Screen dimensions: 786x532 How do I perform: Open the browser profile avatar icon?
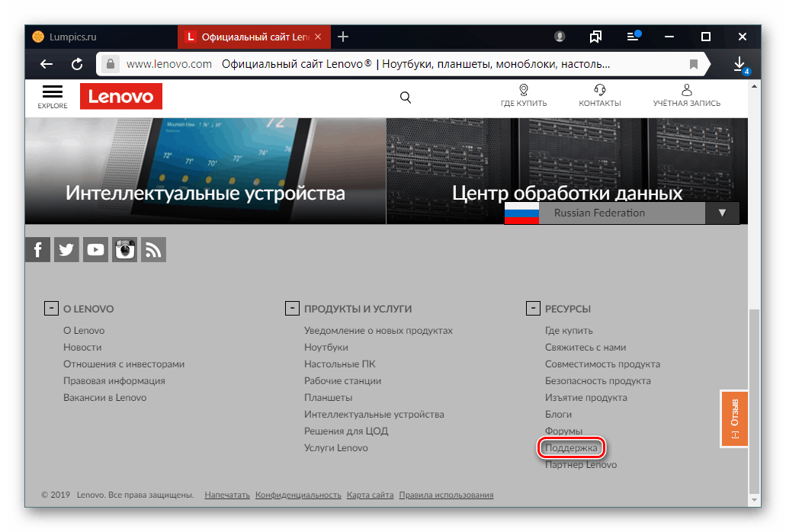coord(560,37)
